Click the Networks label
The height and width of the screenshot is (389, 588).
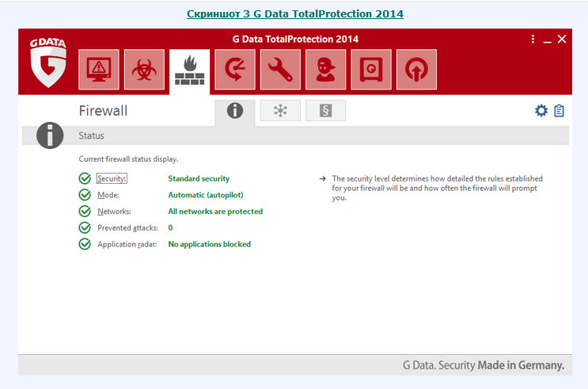115,212
